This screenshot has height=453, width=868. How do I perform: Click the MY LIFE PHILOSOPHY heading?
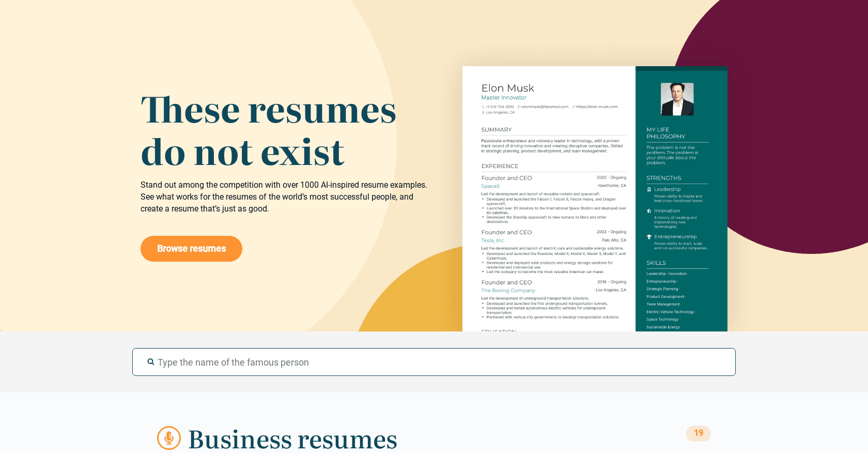point(665,133)
